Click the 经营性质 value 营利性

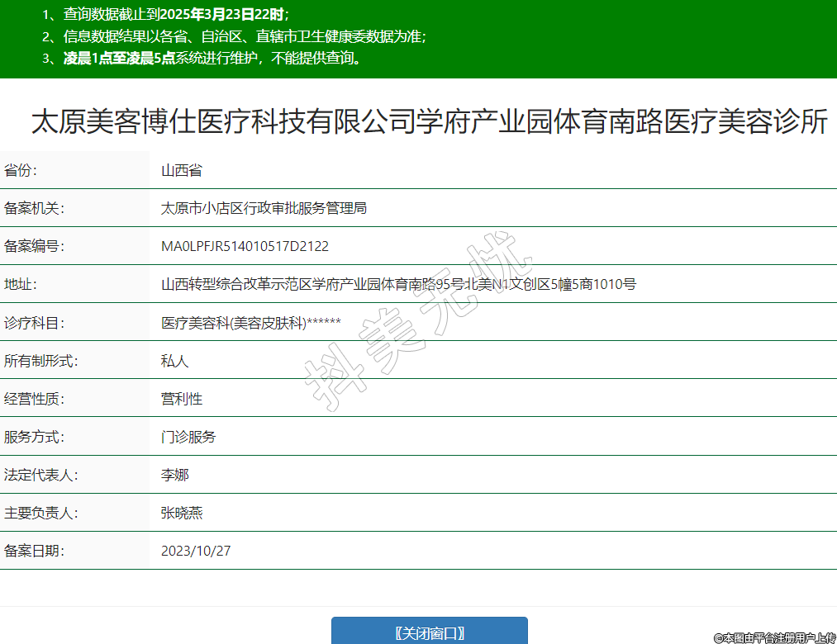[x=182, y=399]
